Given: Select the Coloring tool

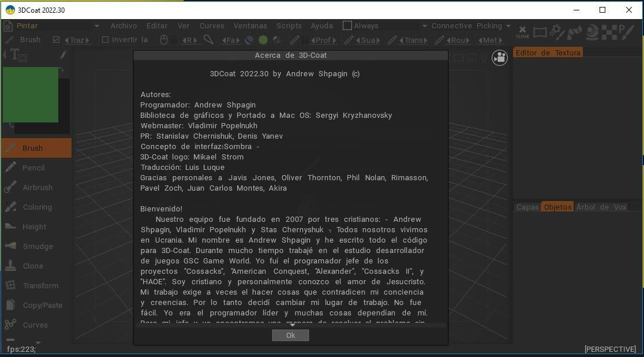Looking at the screenshot, I should (36, 207).
